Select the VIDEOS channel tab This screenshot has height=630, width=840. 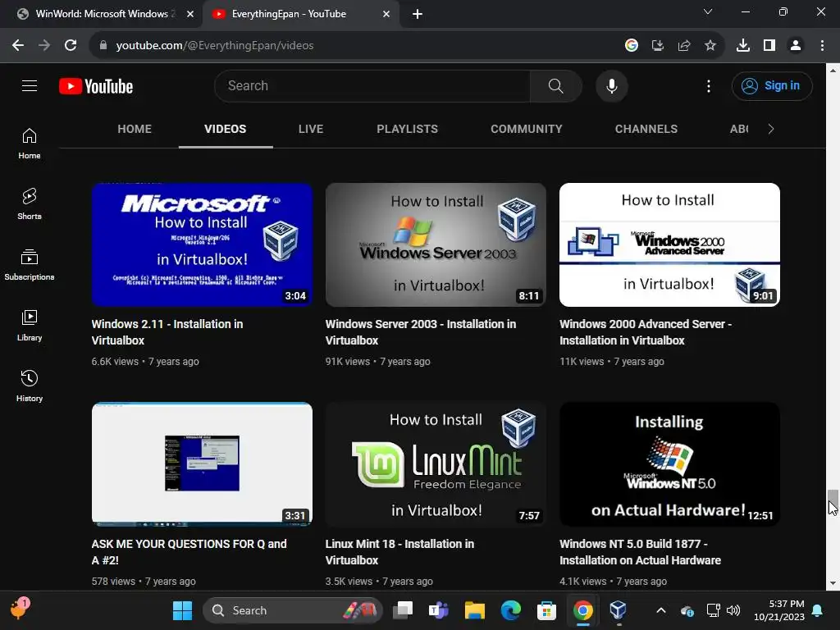coord(225,129)
